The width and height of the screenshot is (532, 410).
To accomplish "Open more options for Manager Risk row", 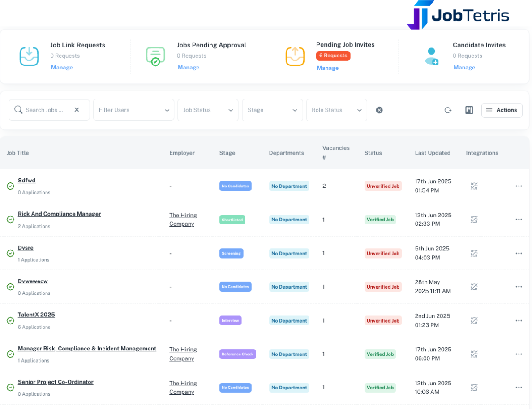I will point(519,354).
